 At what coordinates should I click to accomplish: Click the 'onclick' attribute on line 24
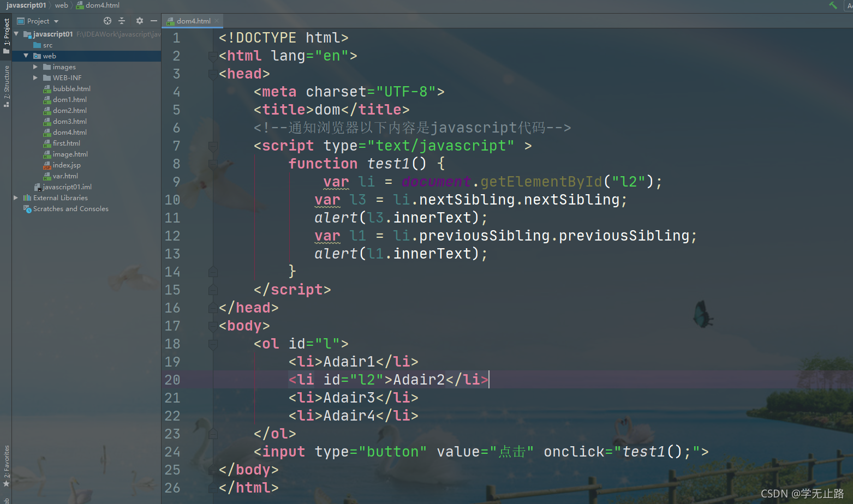574,452
